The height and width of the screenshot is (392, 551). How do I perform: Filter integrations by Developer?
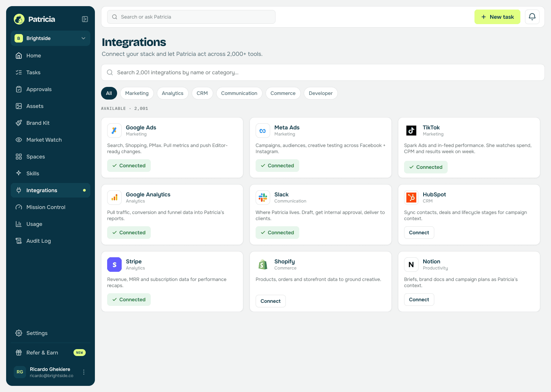pos(321,93)
